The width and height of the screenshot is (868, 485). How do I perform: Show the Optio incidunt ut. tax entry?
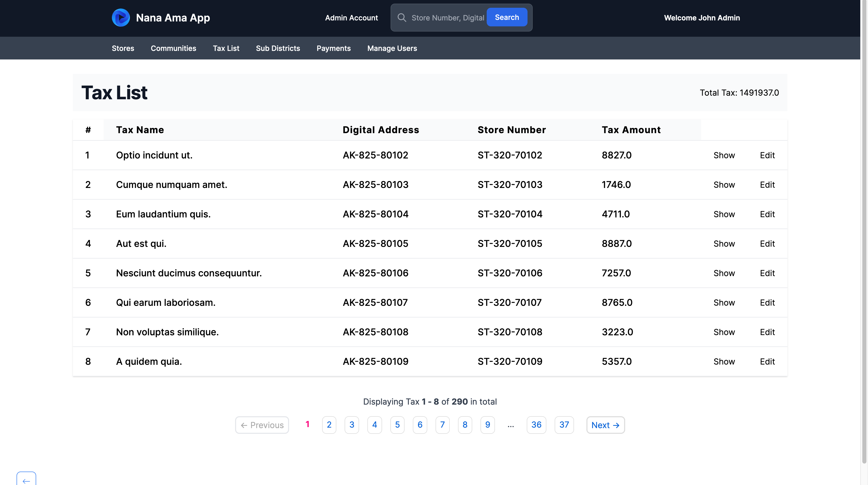pos(724,155)
